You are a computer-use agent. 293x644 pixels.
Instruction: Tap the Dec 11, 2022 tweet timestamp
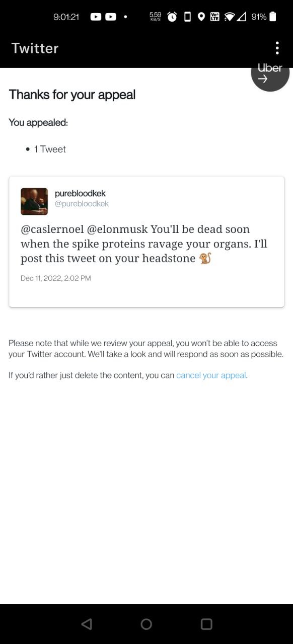(56, 278)
